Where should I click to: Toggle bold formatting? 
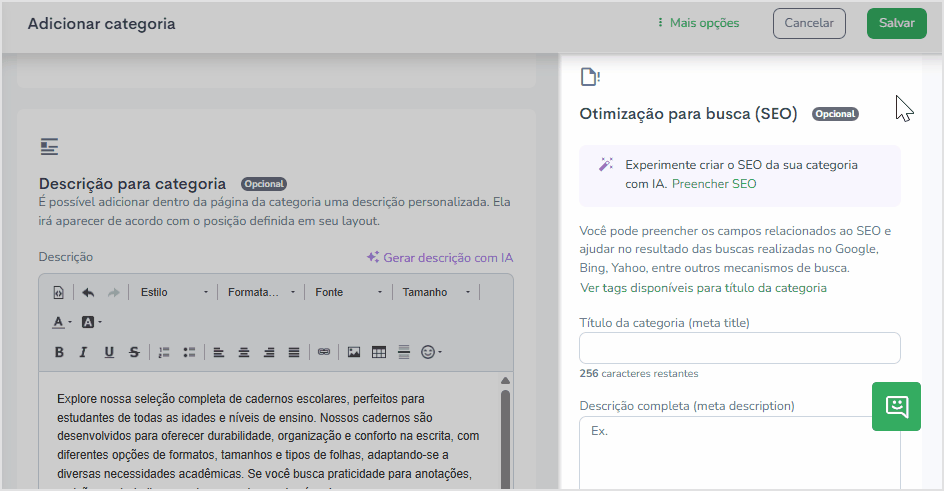(x=59, y=352)
